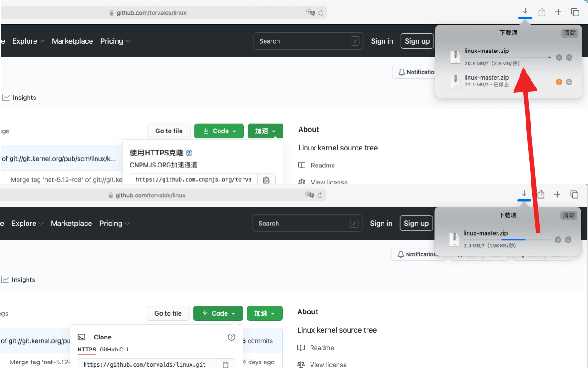The width and height of the screenshot is (588, 368).
Task: Click the lower window's address bar
Action: pyautogui.click(x=163, y=195)
